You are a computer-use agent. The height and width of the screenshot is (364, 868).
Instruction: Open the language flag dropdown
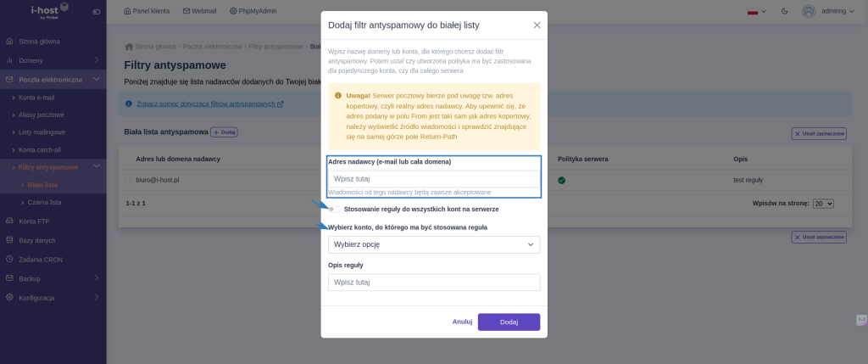(x=756, y=11)
